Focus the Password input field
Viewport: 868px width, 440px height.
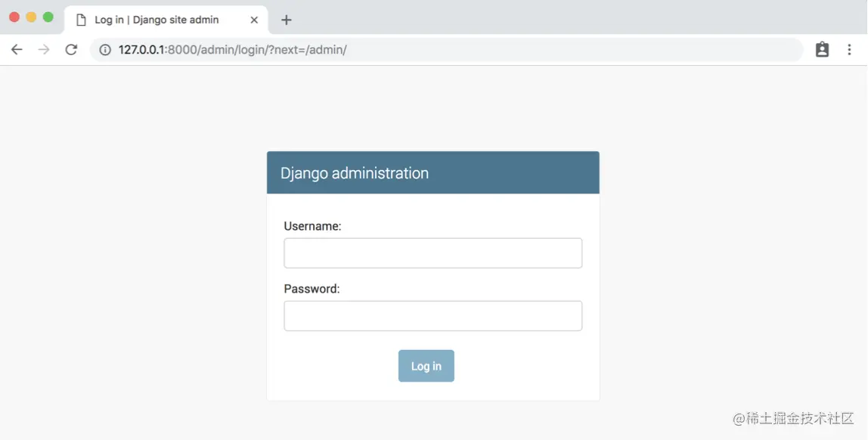click(433, 316)
